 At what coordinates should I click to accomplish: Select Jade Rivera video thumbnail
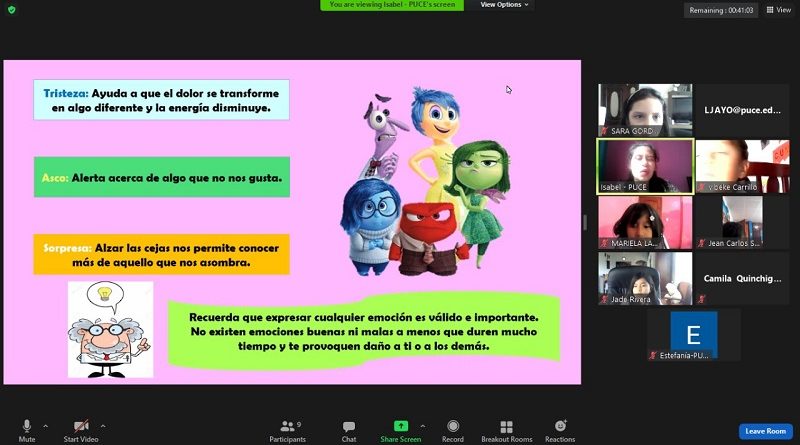click(x=645, y=279)
